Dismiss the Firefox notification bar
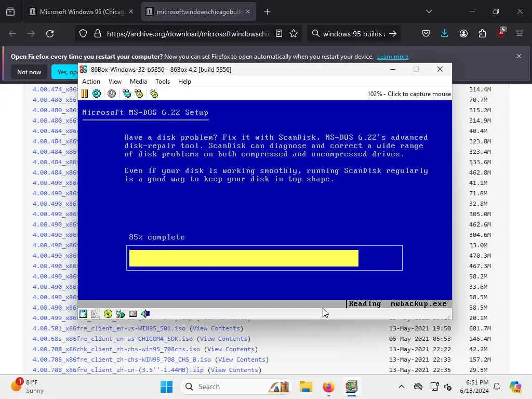The height and width of the screenshot is (399, 532). pyautogui.click(x=519, y=56)
